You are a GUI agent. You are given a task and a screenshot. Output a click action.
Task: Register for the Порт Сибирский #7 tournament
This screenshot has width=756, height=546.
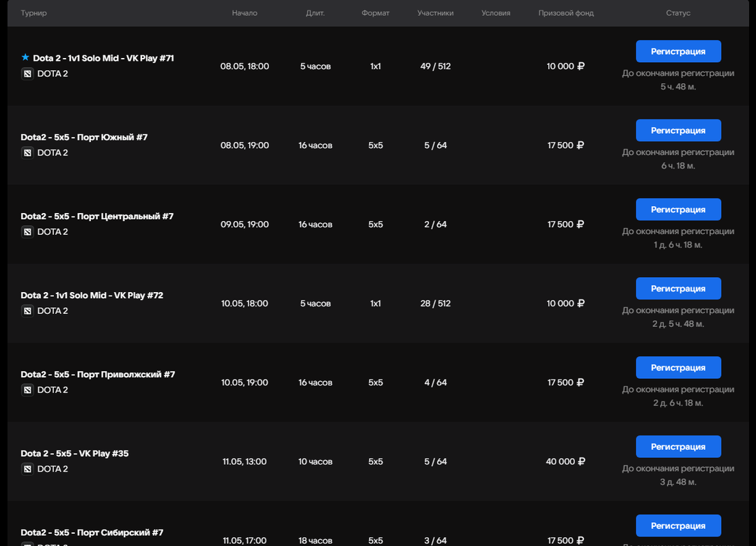[x=678, y=526]
